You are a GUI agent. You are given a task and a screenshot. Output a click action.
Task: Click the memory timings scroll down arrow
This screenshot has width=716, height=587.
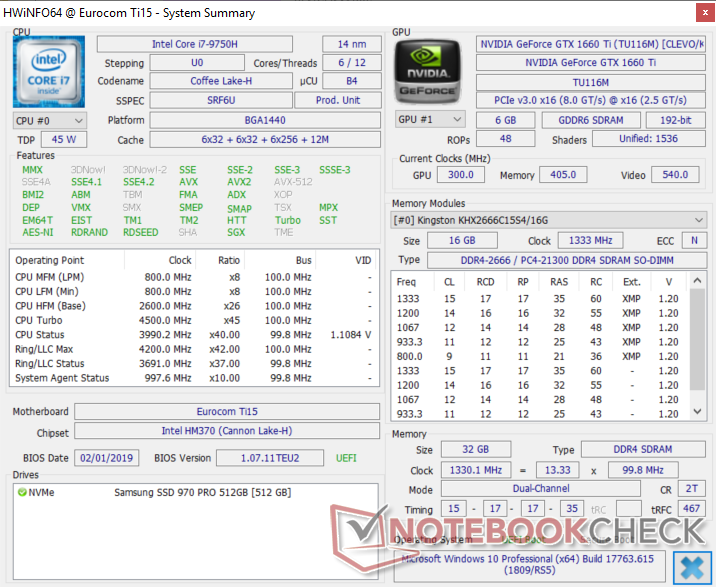click(x=697, y=411)
